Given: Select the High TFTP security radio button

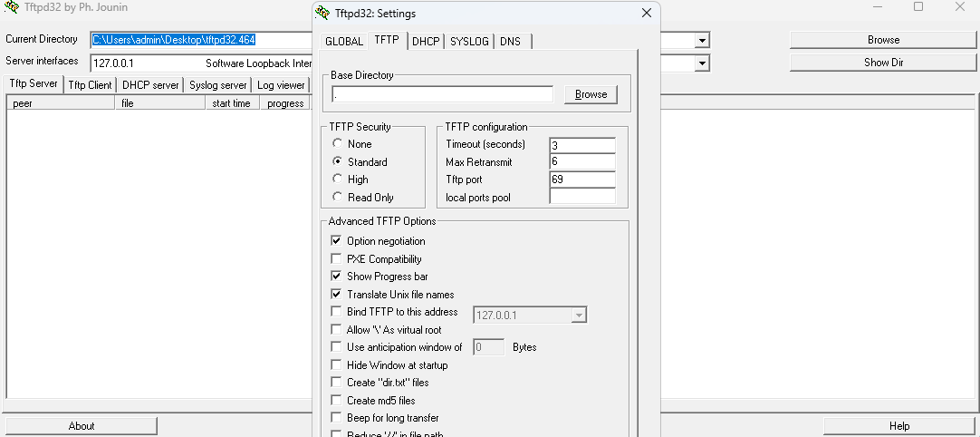Looking at the screenshot, I should [338, 180].
